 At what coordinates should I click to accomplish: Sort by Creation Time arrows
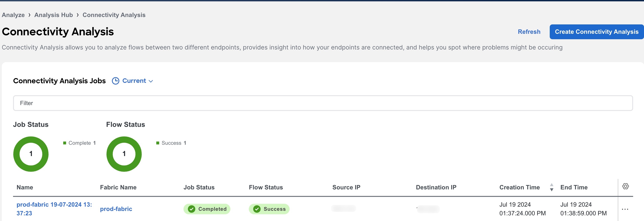coord(551,187)
